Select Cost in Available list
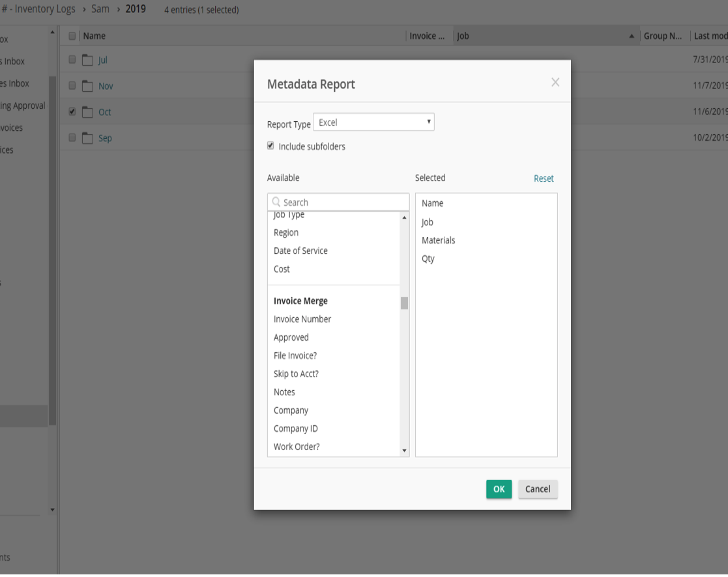 click(282, 269)
